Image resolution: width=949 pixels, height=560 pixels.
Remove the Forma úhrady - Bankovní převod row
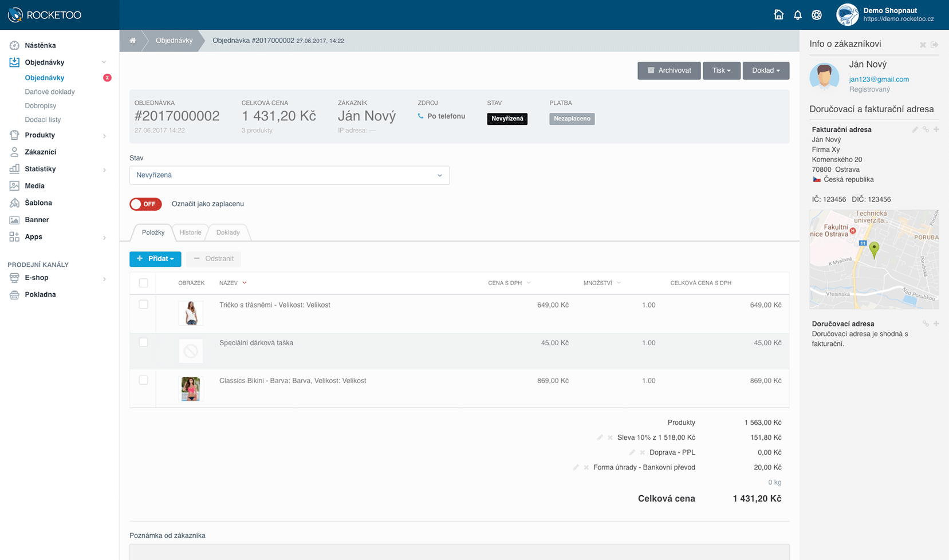pos(586,467)
